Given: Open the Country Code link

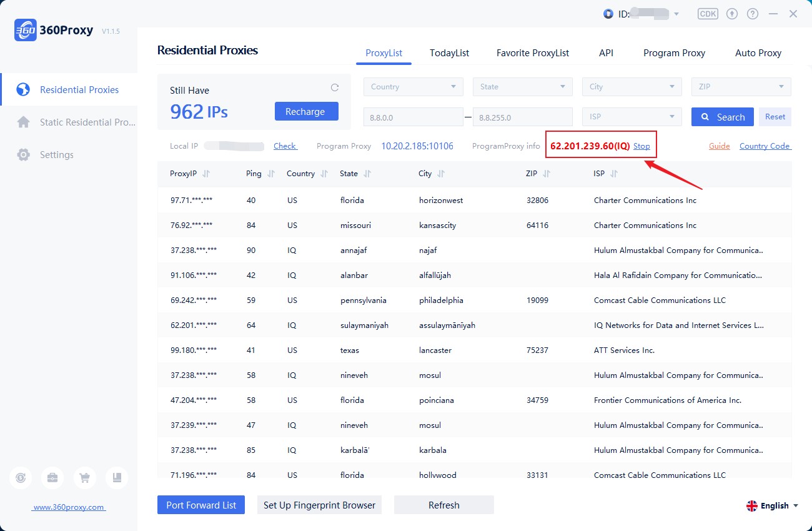Looking at the screenshot, I should [x=765, y=146].
